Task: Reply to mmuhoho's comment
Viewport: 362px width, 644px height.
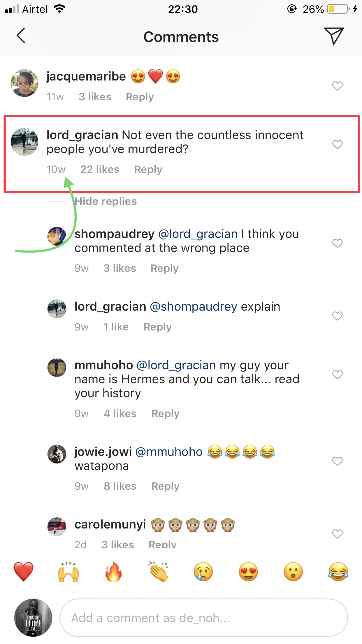Action: pyautogui.click(x=165, y=414)
